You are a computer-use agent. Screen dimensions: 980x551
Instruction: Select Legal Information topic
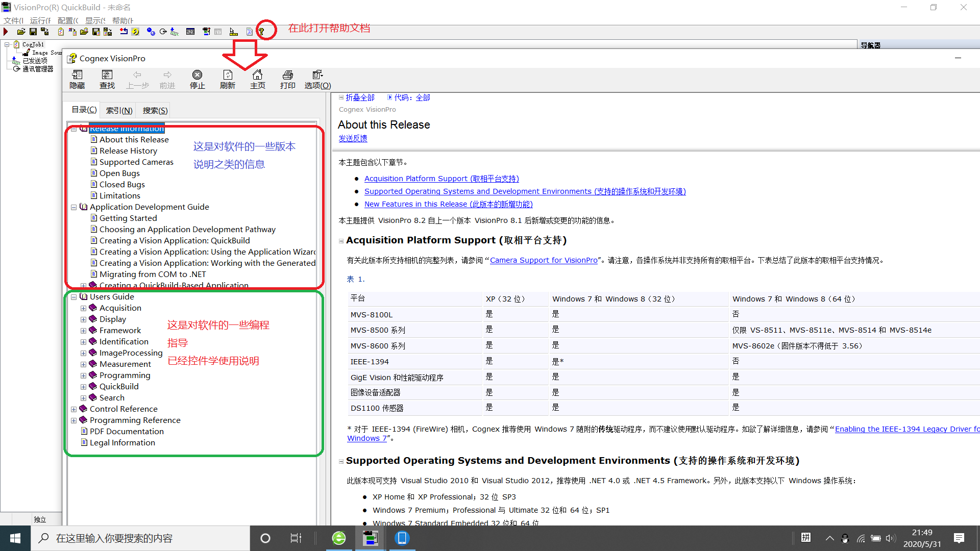pyautogui.click(x=122, y=443)
